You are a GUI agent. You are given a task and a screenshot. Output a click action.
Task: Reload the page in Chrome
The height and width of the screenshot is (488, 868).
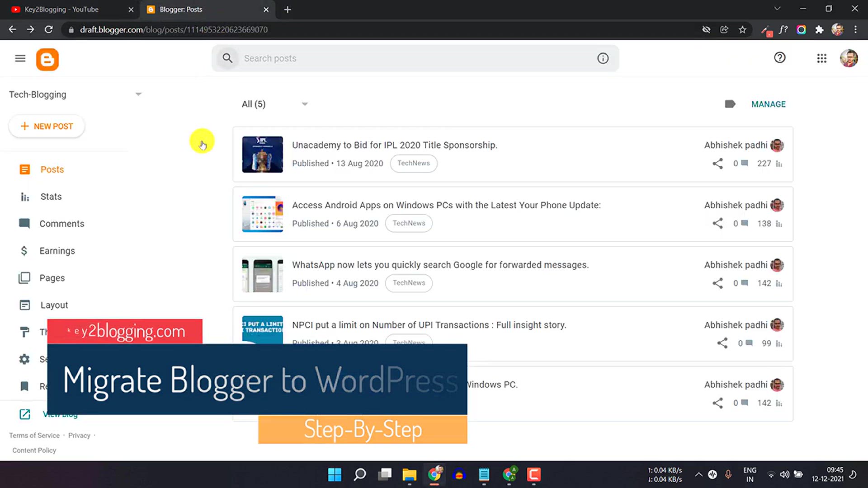click(49, 29)
